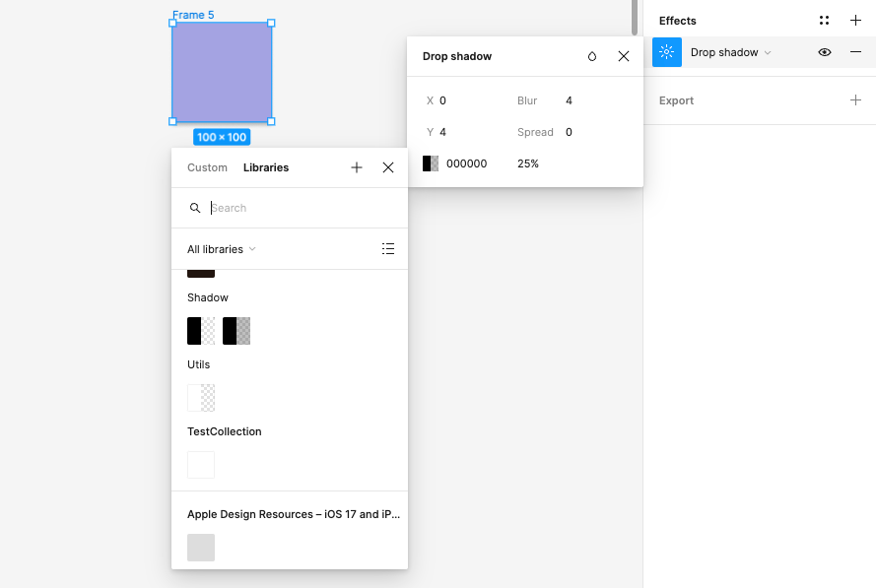Close the color libraries panel
Viewport: 876px width, 588px height.
point(388,167)
